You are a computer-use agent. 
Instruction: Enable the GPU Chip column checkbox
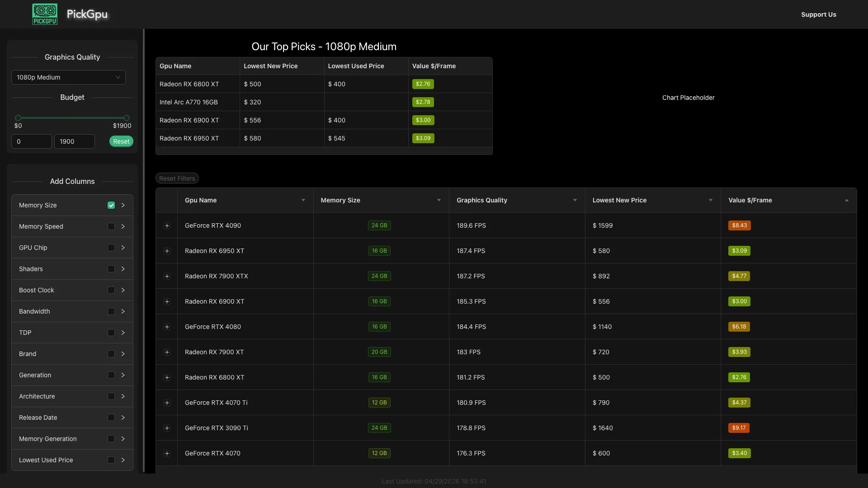111,248
